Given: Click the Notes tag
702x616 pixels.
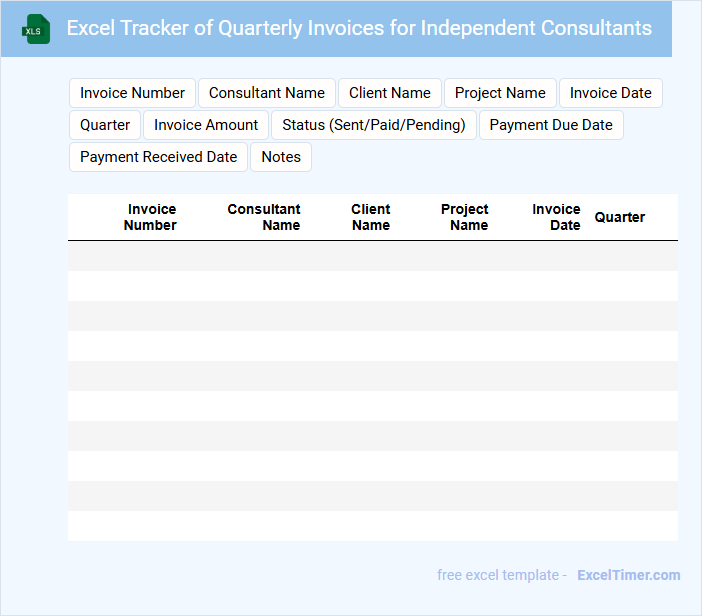Looking at the screenshot, I should (x=281, y=157).
